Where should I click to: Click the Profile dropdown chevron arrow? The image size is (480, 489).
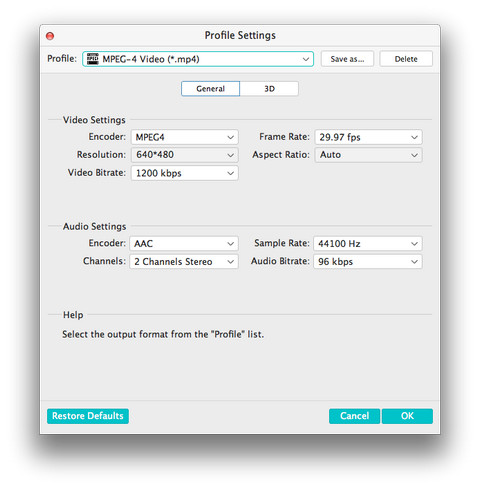pos(306,59)
